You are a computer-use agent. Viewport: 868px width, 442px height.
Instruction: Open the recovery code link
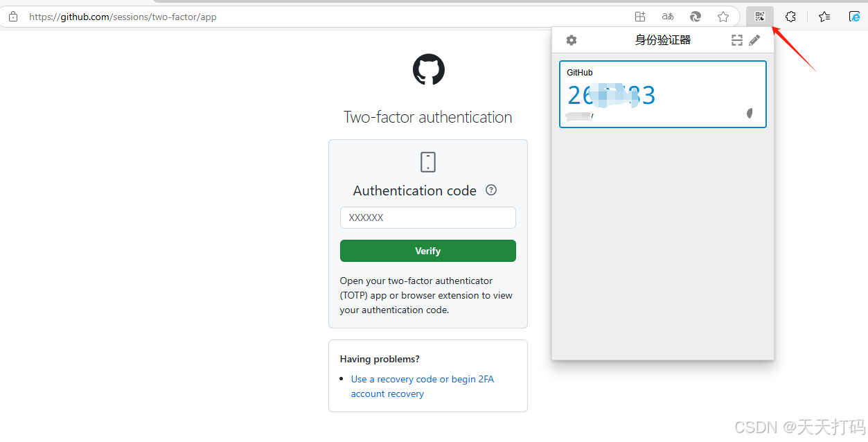(x=422, y=379)
